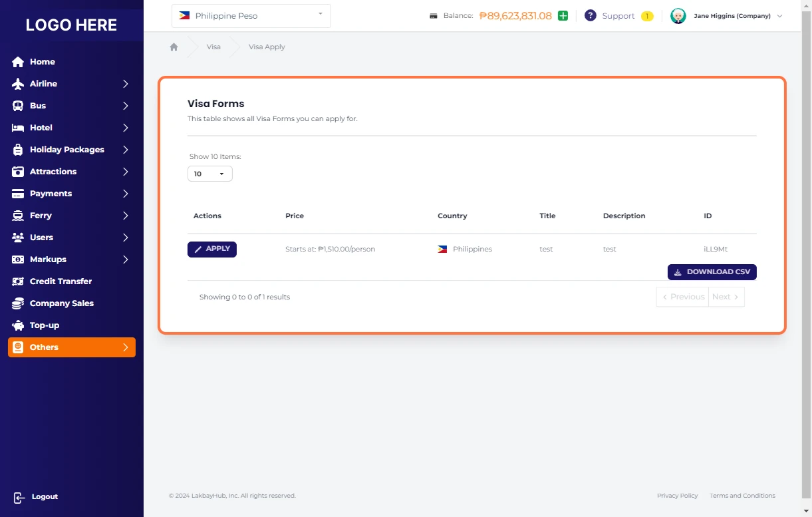Click the Download CSV button
The height and width of the screenshot is (517, 812).
tap(712, 272)
